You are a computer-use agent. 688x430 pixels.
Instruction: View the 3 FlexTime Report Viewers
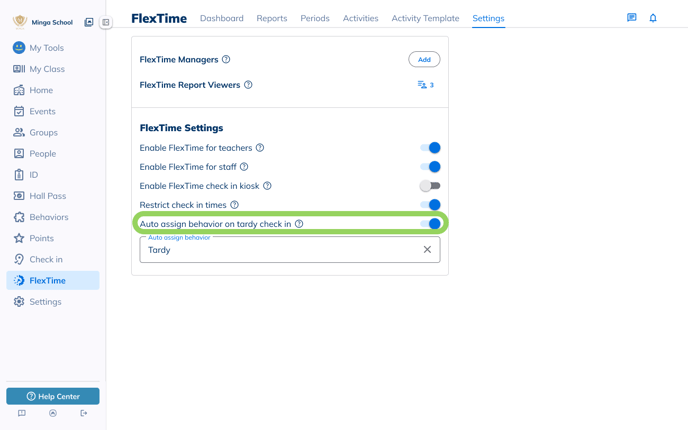coord(426,85)
